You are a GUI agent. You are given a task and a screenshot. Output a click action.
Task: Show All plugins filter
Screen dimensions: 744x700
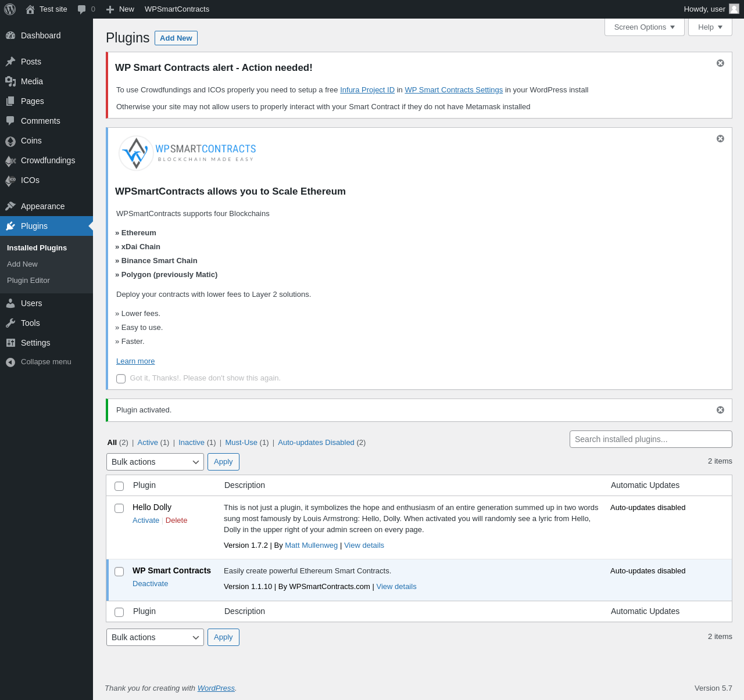click(112, 442)
